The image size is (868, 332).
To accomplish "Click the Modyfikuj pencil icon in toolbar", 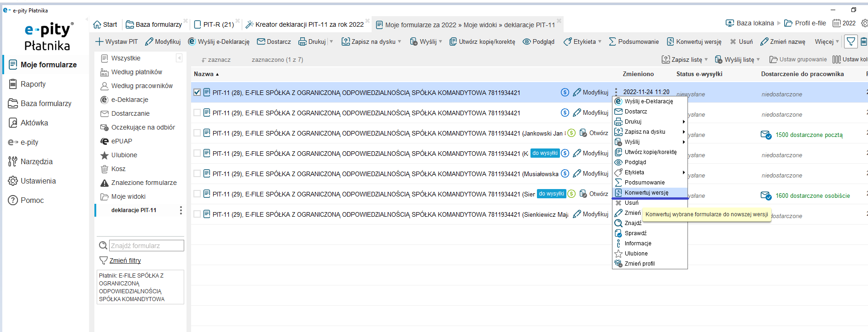I will pyautogui.click(x=149, y=41).
